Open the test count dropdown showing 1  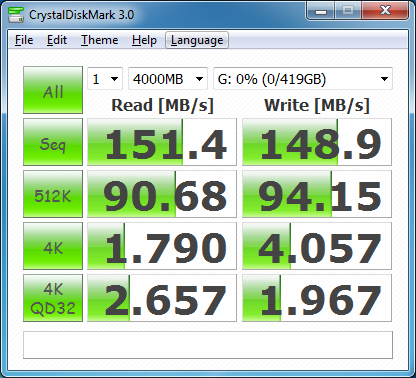[105, 79]
